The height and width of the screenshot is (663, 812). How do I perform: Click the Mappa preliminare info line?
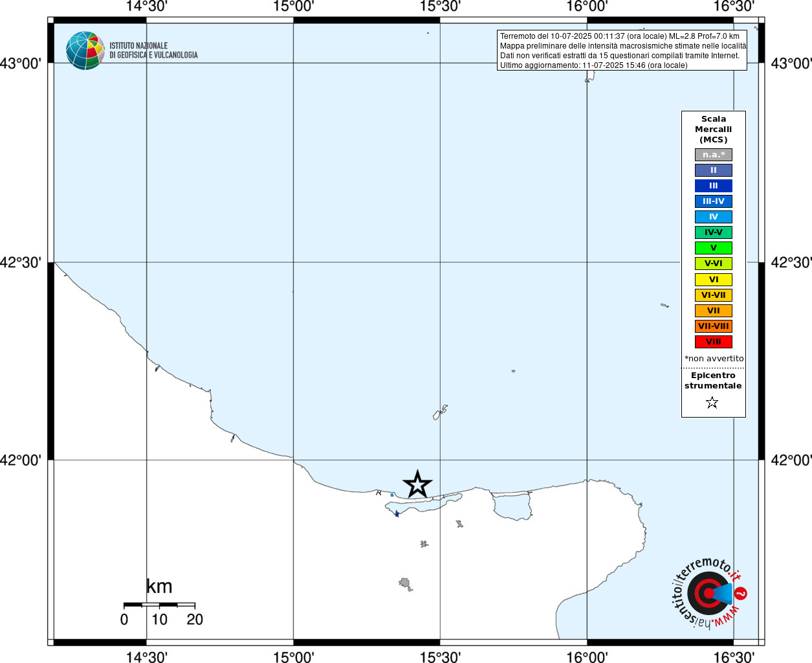coord(623,46)
